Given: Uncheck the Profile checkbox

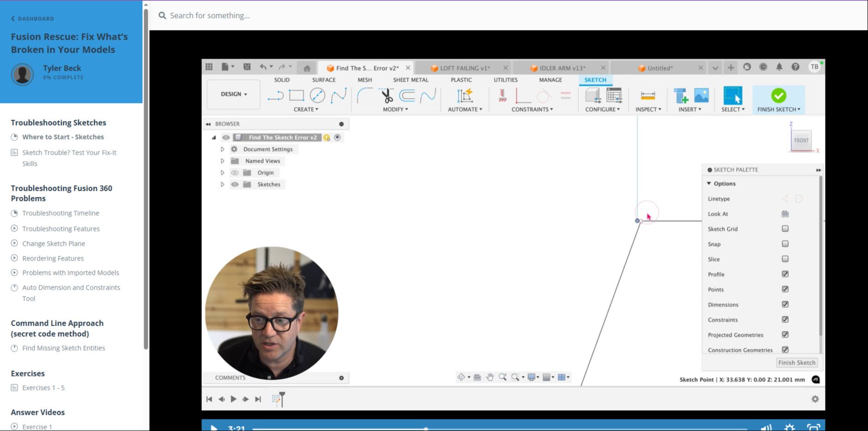Looking at the screenshot, I should click(x=785, y=274).
